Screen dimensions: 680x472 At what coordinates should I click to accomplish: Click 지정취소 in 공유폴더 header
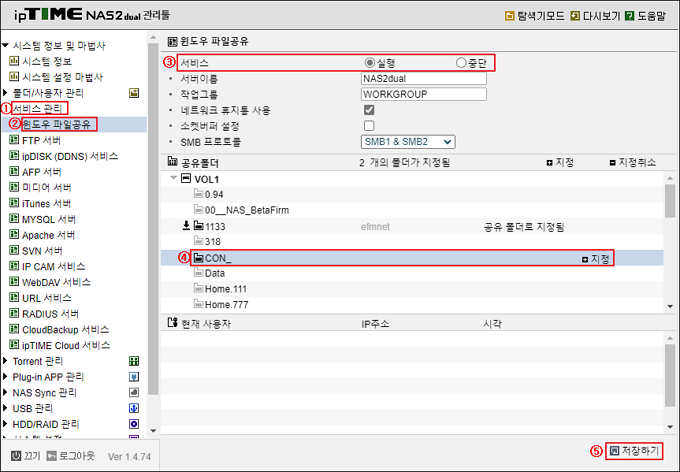click(x=633, y=163)
